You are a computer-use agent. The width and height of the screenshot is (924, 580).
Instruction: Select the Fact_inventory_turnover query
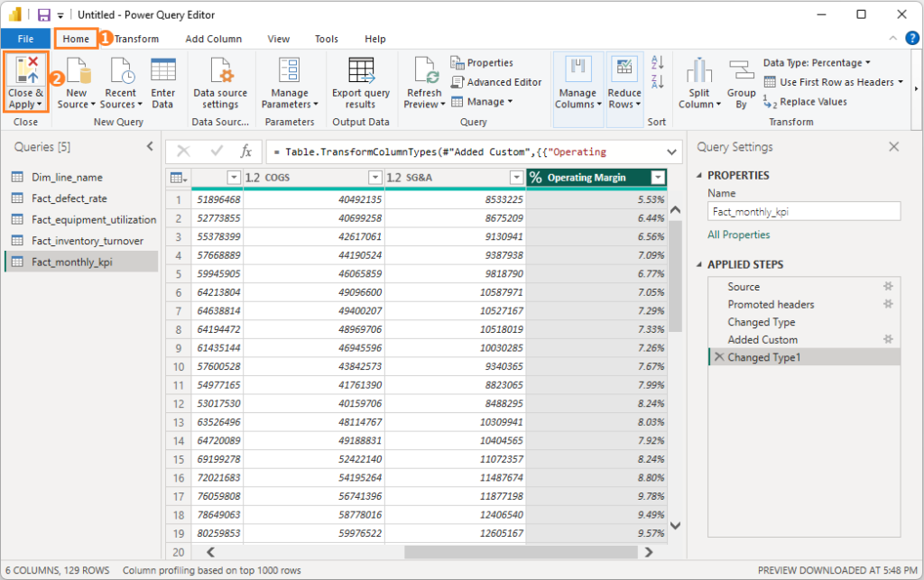pos(82,241)
